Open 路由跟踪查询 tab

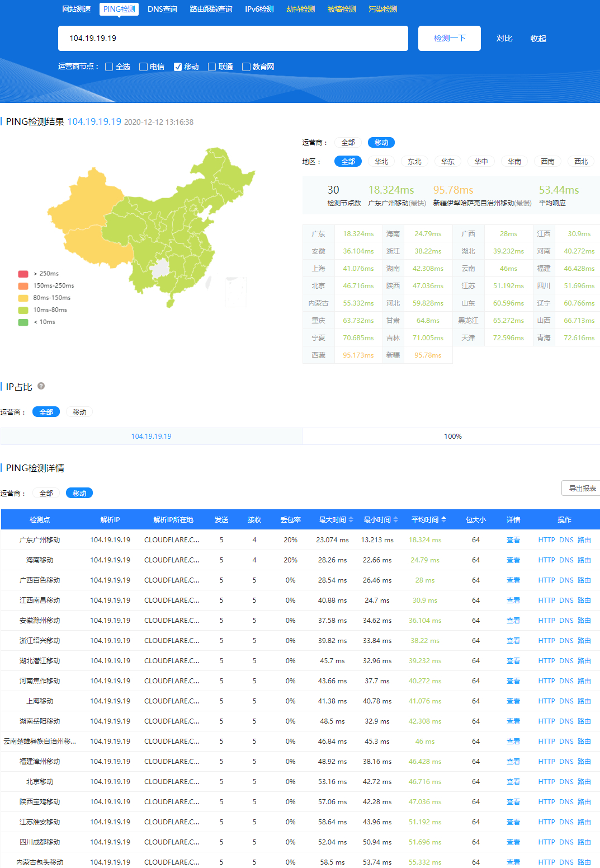click(x=211, y=9)
